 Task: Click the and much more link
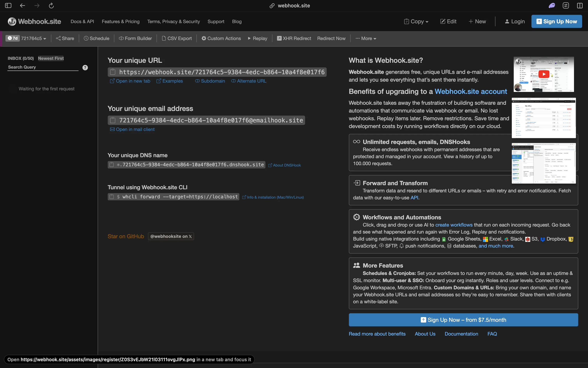click(496, 246)
